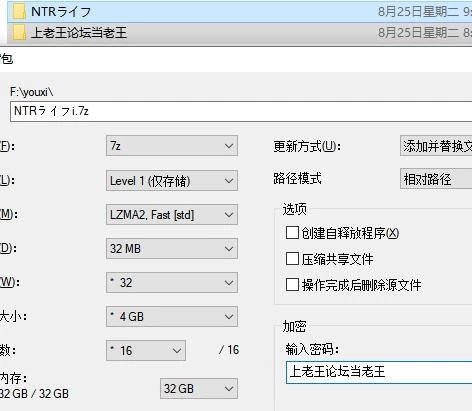472x411 pixels.
Task: Select the 上老王论坛当老王 folder icon
Action: click(x=19, y=33)
